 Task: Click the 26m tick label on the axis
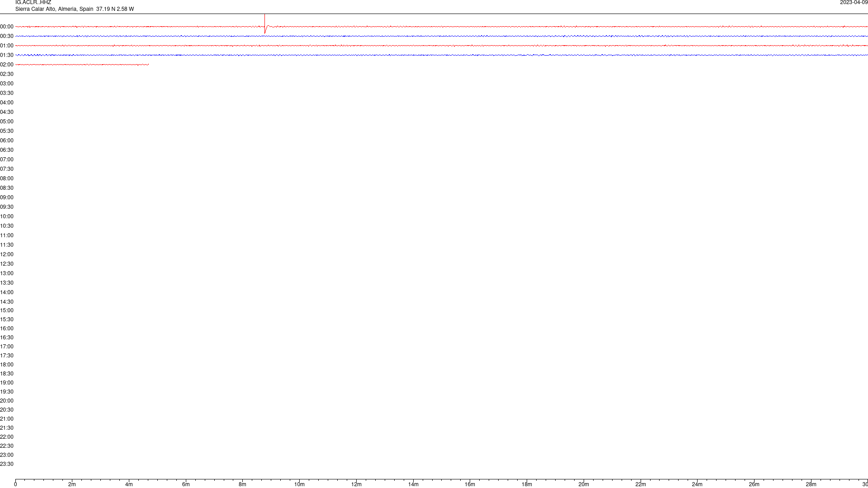(754, 484)
